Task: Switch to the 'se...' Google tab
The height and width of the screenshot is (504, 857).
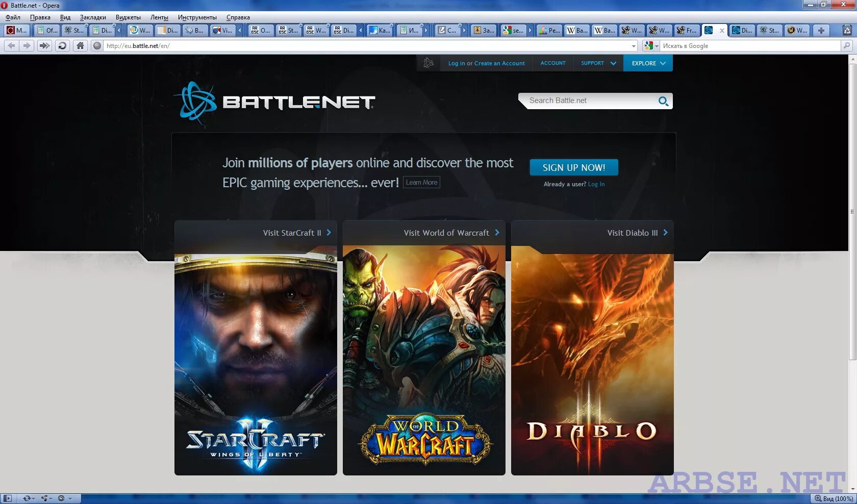Action: click(513, 30)
